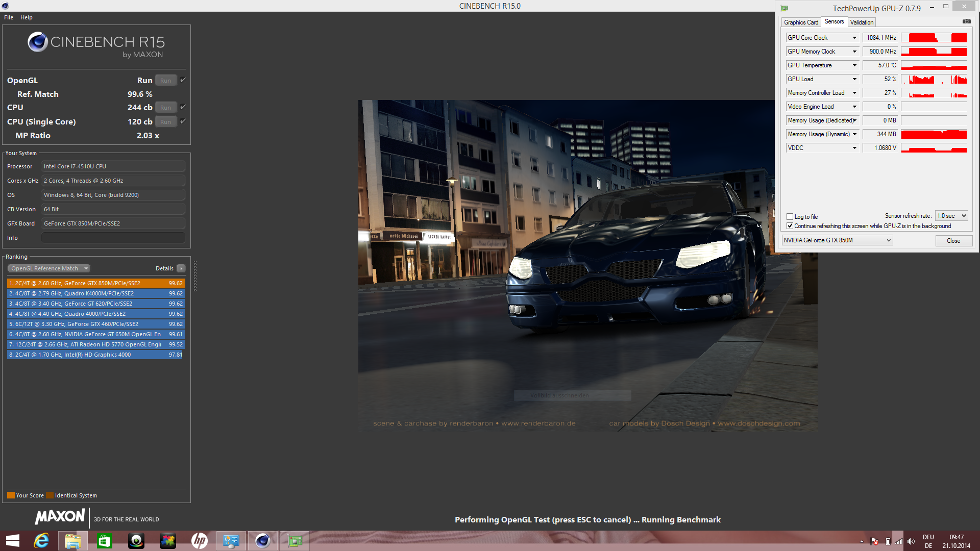Open Internet Explorer from the taskbar
Image resolution: width=980 pixels, height=551 pixels.
(x=41, y=541)
